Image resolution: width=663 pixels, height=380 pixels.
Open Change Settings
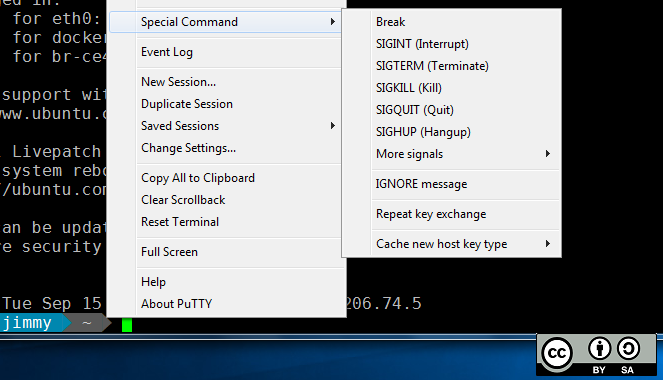(x=225, y=148)
